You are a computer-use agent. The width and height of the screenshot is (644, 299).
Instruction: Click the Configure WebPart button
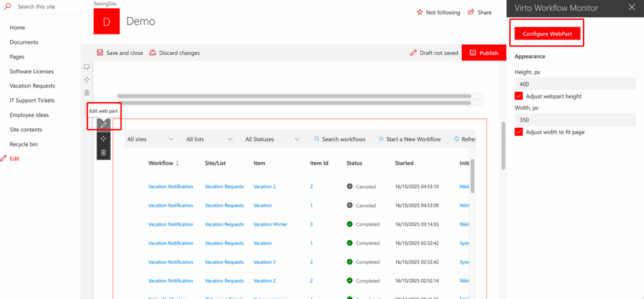coord(547,34)
